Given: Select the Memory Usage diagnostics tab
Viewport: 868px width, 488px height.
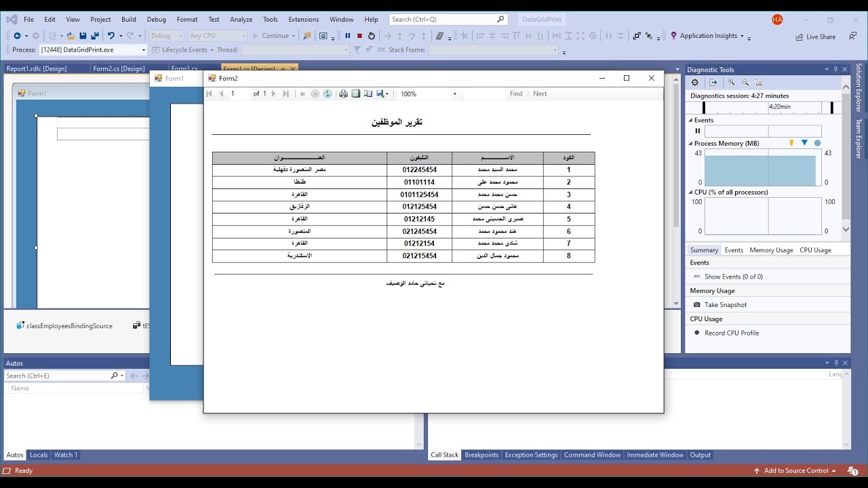Looking at the screenshot, I should click(771, 250).
